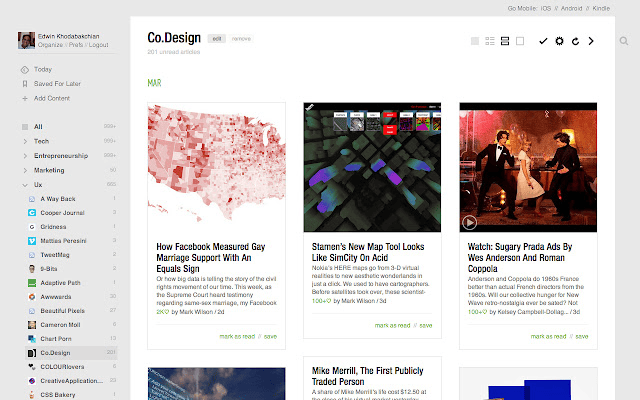Expand the Entrepreneurship category
The width and height of the screenshot is (640, 400).
pyautogui.click(x=23, y=156)
